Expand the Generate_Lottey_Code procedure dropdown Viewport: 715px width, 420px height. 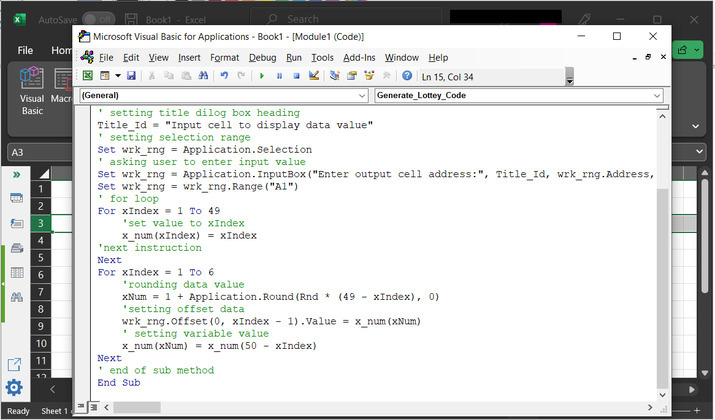[x=657, y=95]
